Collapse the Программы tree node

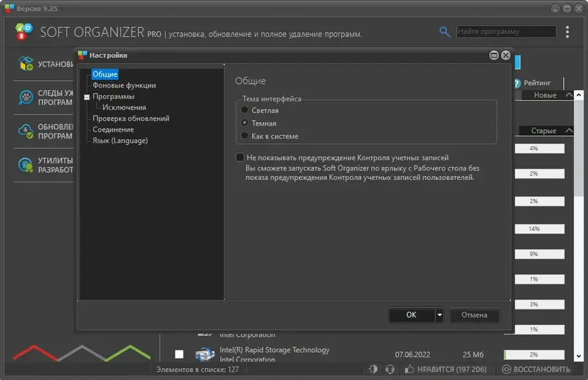tap(87, 97)
